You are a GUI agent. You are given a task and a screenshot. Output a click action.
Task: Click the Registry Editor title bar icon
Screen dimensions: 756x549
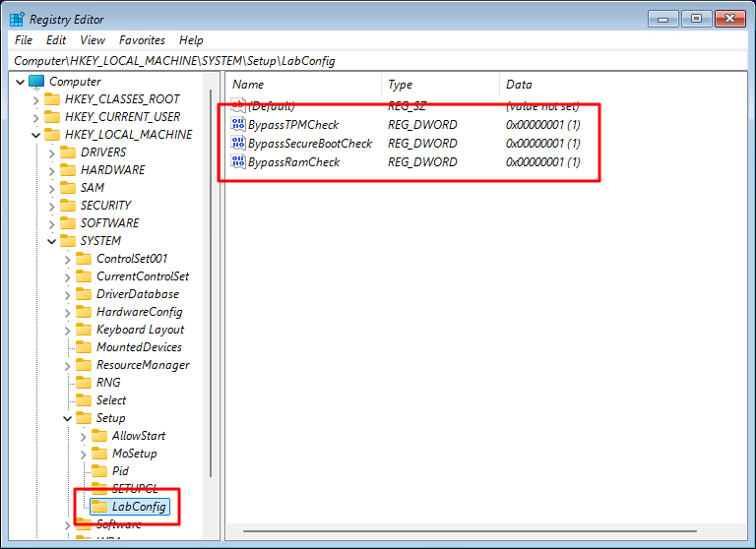click(17, 19)
